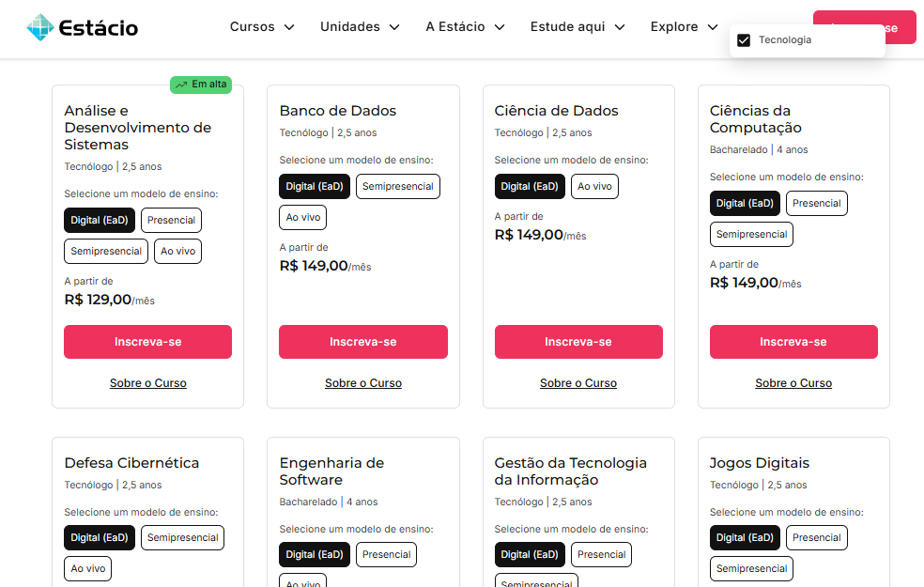The width and height of the screenshot is (924, 587).
Task: Expand the Cursos dropdown chevron
Action: 289,27
